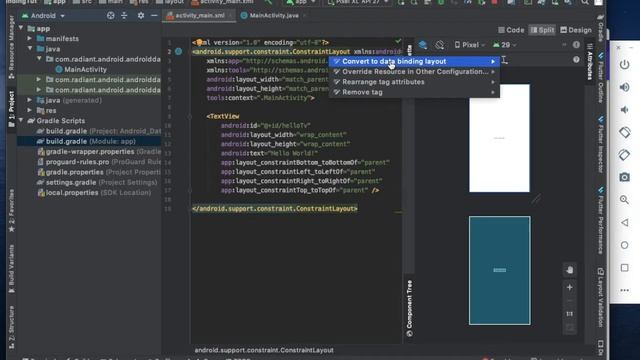
Task: Switch to Design view mode
Action: pyautogui.click(x=576, y=30)
